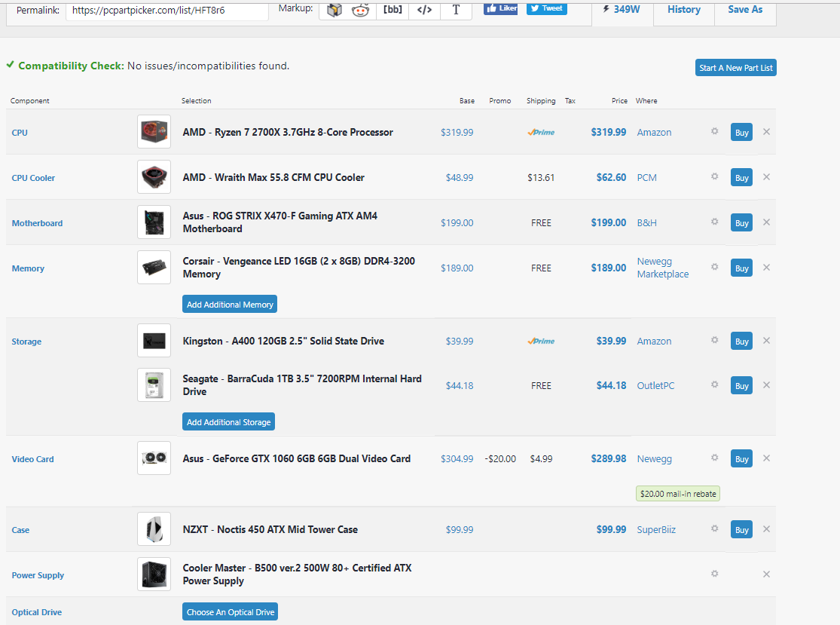Choose the [bb] BBCode markup option
The width and height of the screenshot is (840, 625).
point(393,10)
